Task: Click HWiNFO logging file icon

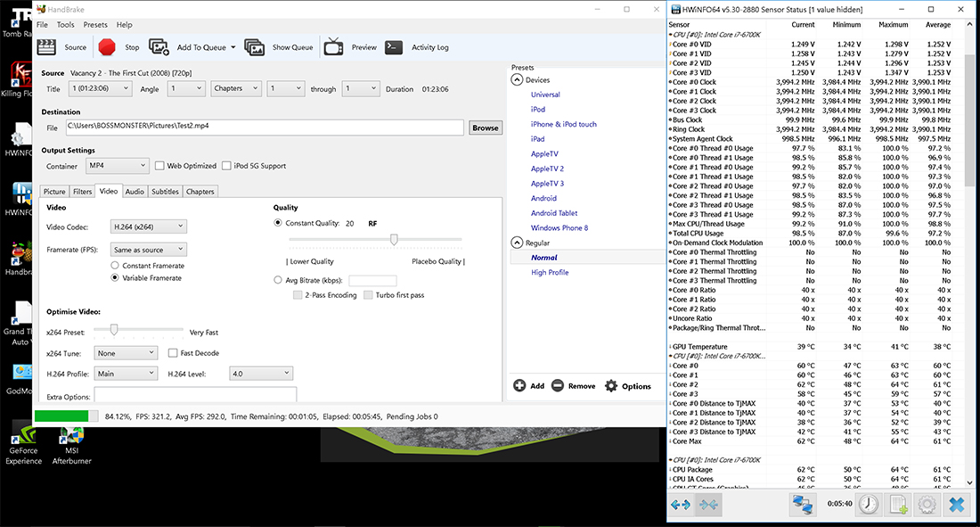Action: click(x=898, y=505)
